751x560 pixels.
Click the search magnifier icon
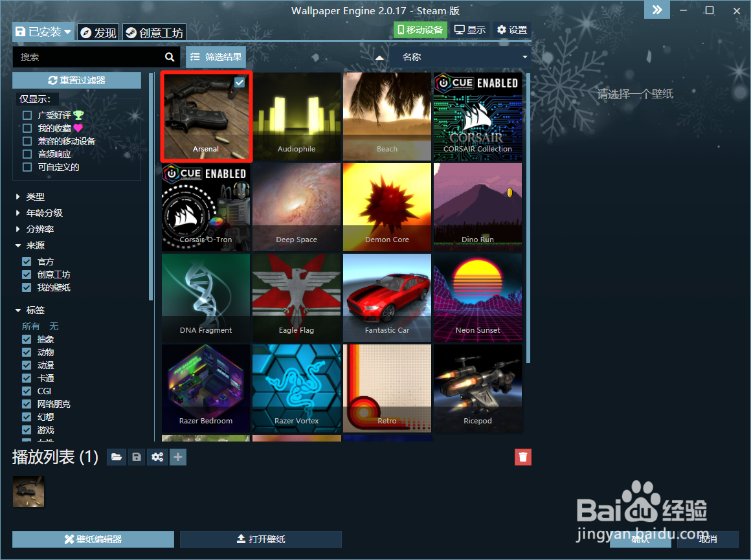pos(170,57)
